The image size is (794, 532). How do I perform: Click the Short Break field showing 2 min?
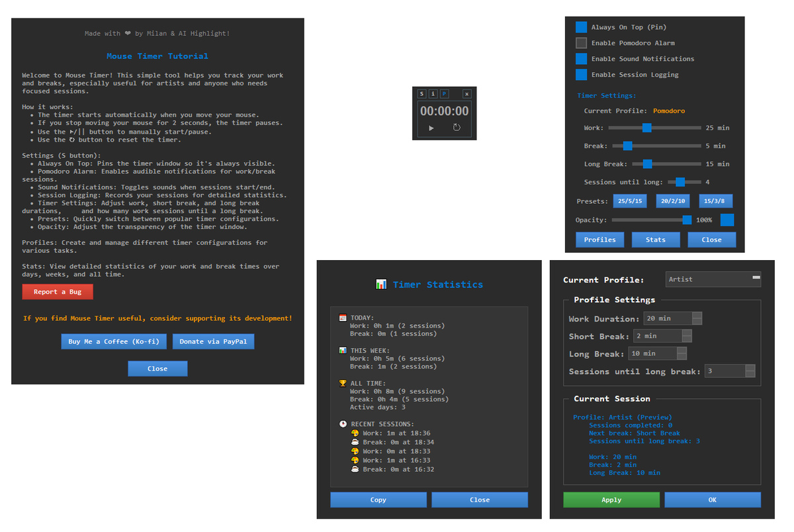657,335
